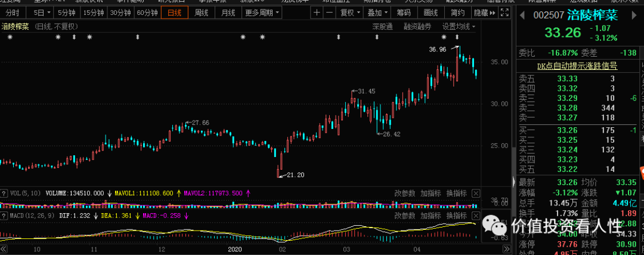Select the 卖二 33.28 order row

pyautogui.click(x=576, y=108)
